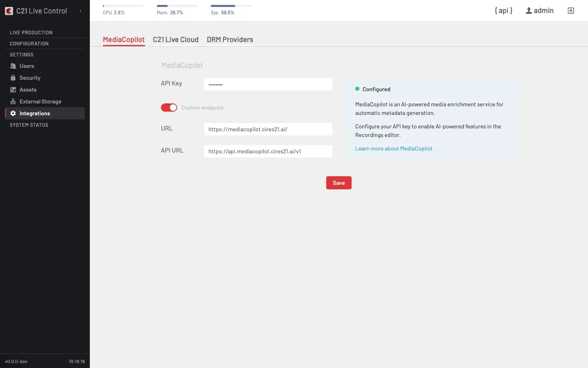Viewport: 588px width, 368px height.
Task: Click the External Storage network icon
Action: [x=13, y=101]
